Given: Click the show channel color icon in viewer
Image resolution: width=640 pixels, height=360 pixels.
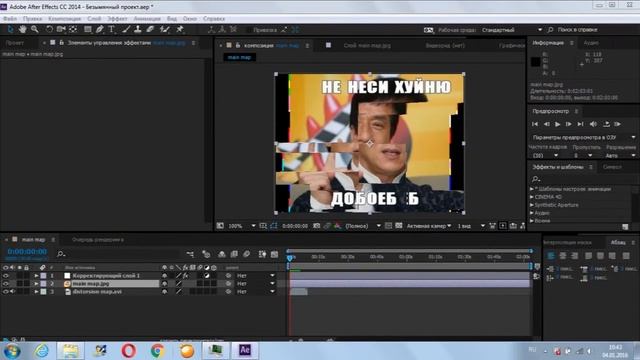Looking at the screenshot, I should click(337, 226).
